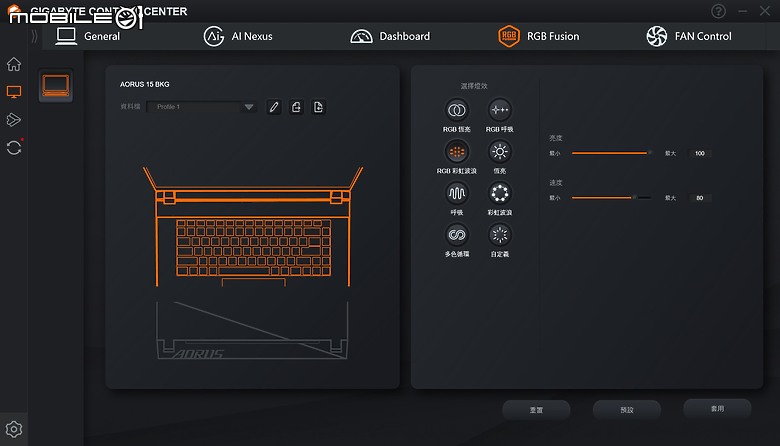This screenshot has height=446, width=780.
Task: Click the import profile icon
Action: pos(319,107)
